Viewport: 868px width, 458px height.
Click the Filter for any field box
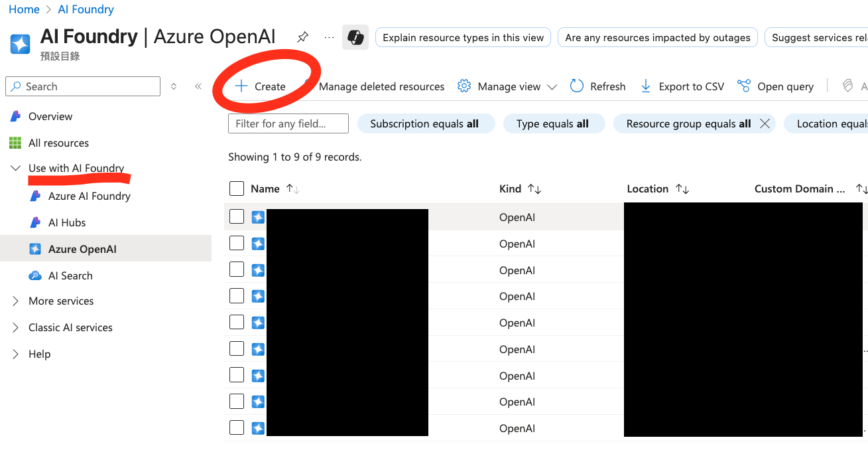point(288,123)
